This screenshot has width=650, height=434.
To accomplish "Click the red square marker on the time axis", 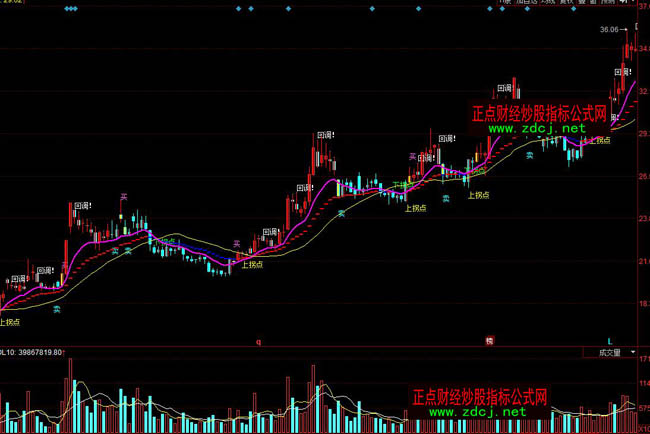I will coord(490,341).
